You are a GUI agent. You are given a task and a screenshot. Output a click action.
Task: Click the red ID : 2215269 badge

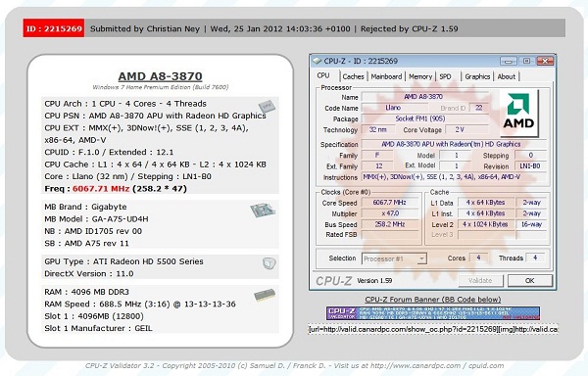point(54,28)
